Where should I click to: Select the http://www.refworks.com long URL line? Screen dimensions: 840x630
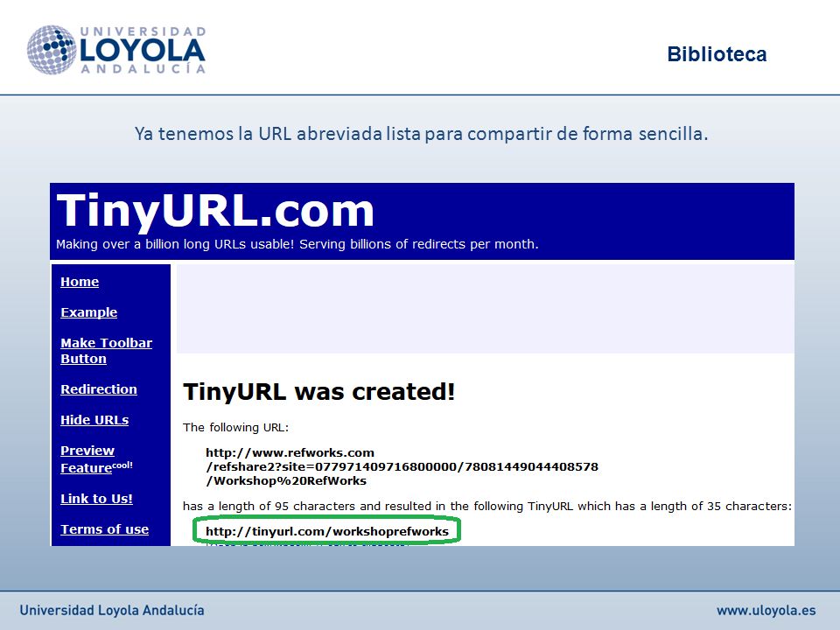[x=290, y=452]
